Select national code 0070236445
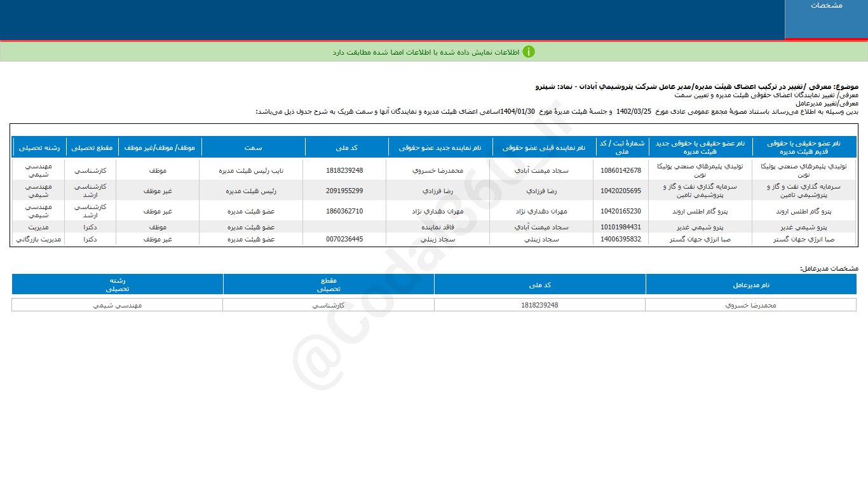The width and height of the screenshot is (868, 488). click(x=344, y=240)
